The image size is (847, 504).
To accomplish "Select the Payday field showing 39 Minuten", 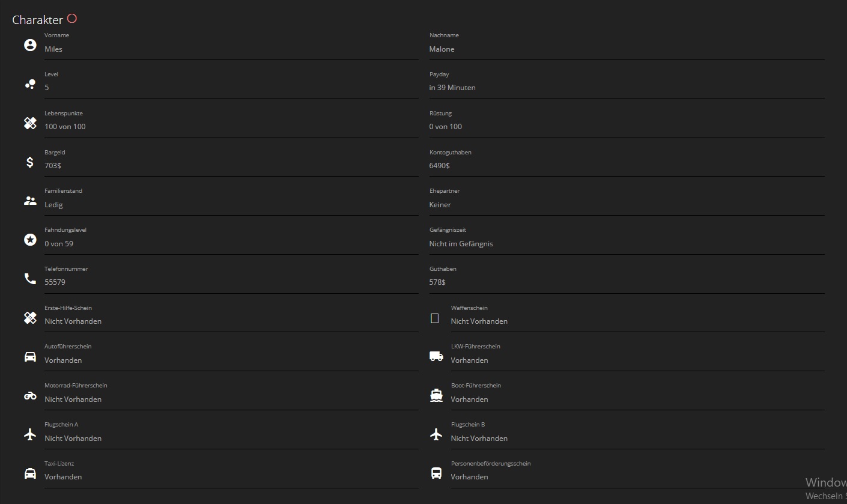I will tap(626, 88).
